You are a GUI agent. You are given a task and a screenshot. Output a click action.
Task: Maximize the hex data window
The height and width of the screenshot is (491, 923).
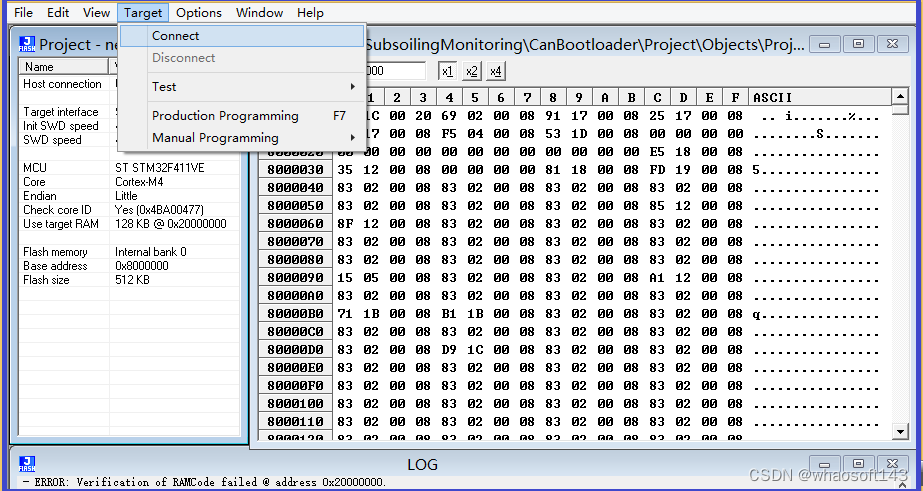coord(858,44)
